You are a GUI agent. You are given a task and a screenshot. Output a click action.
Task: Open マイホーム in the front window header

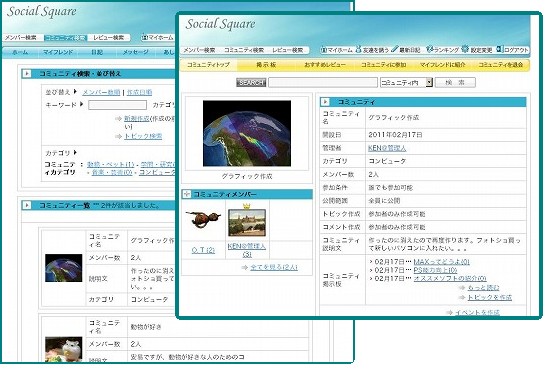coord(336,50)
